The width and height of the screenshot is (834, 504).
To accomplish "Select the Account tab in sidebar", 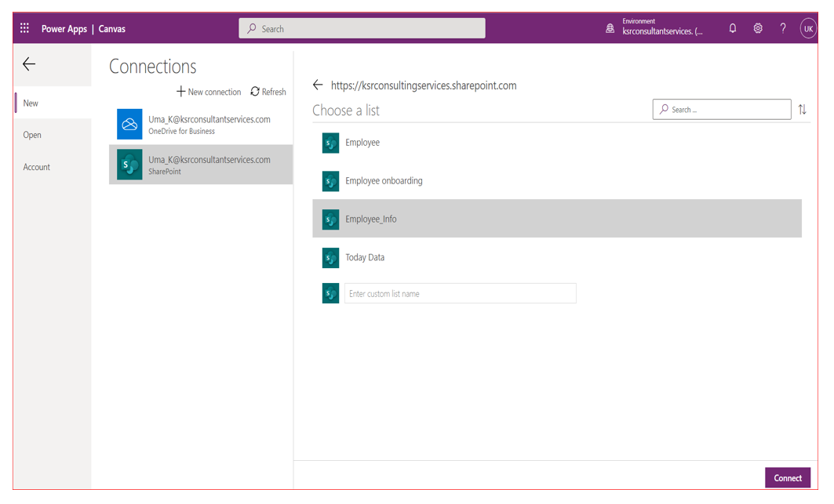I will pyautogui.click(x=52, y=166).
